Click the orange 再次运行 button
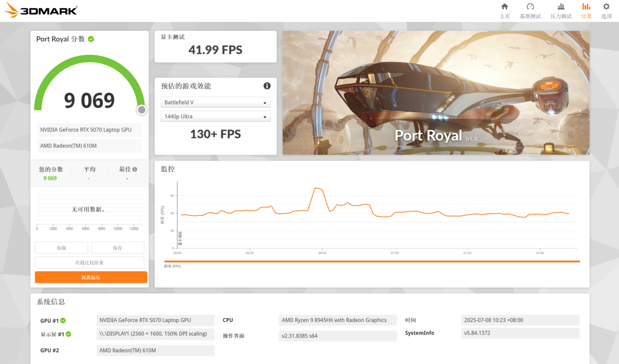This screenshot has height=364, width=619. point(91,277)
